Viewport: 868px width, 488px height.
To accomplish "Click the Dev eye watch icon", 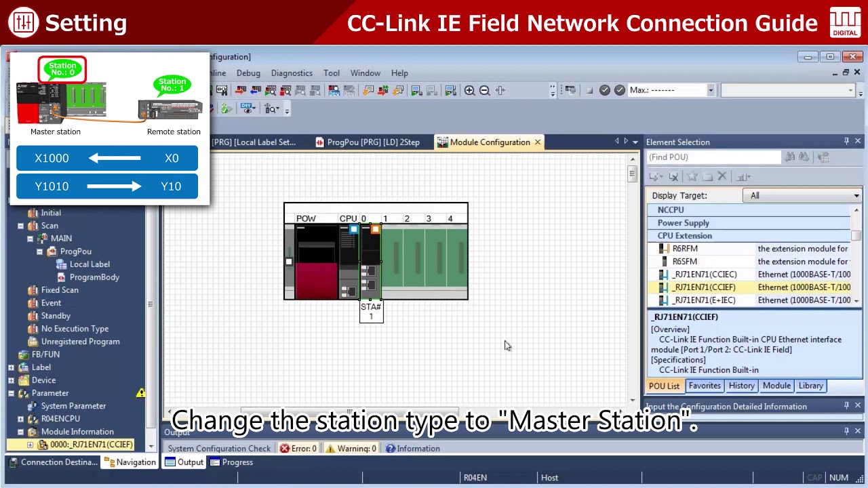I will click(x=248, y=108).
